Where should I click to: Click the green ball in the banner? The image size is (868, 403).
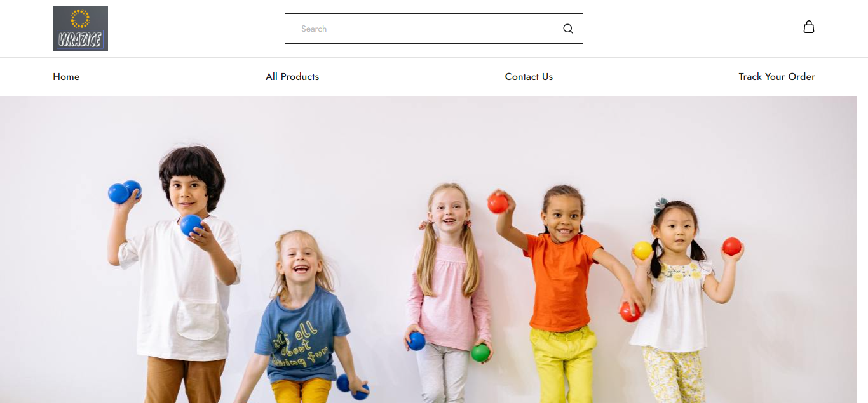coord(480,353)
